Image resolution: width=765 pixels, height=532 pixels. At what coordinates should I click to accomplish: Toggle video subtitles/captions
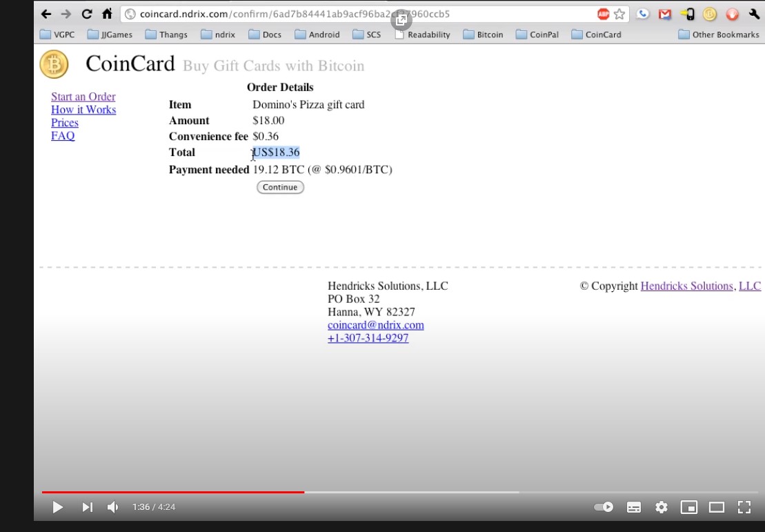coord(634,507)
